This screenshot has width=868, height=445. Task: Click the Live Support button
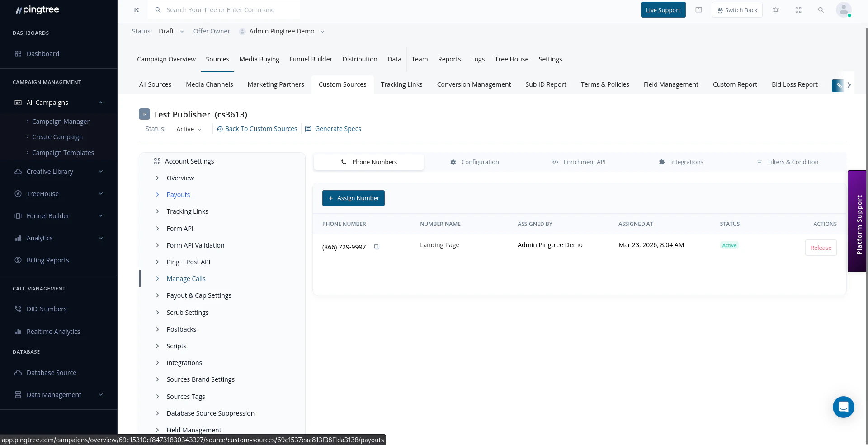tap(663, 10)
